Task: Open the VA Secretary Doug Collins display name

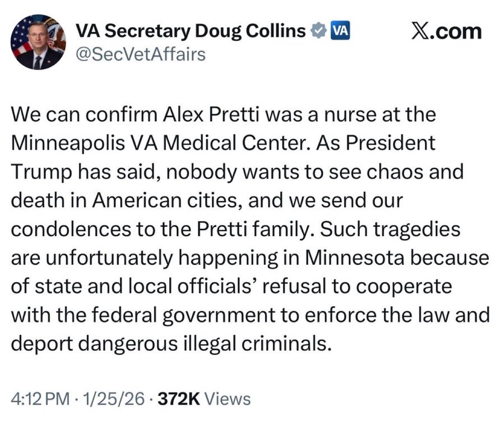Action: click(x=191, y=31)
